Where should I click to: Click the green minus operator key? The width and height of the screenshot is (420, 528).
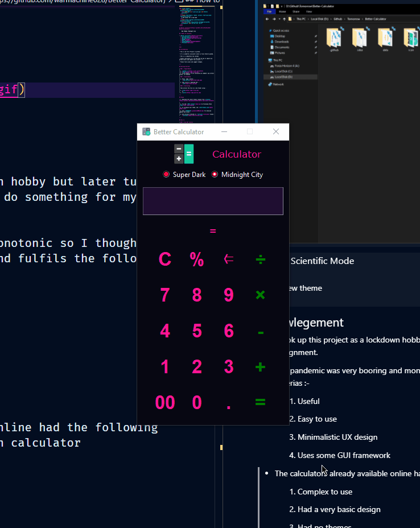coord(260,333)
